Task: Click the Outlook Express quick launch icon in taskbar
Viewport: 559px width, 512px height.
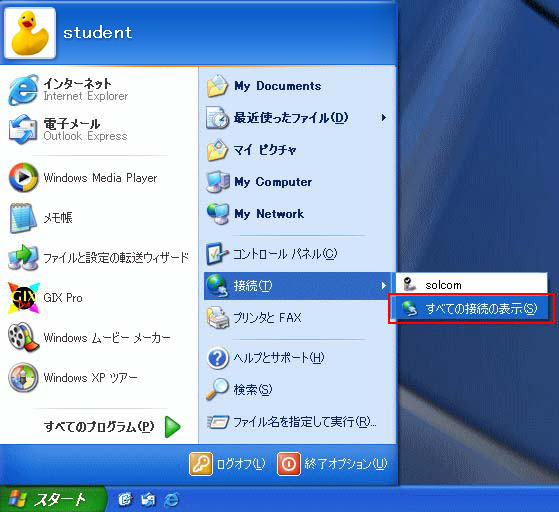Action: click(x=148, y=500)
